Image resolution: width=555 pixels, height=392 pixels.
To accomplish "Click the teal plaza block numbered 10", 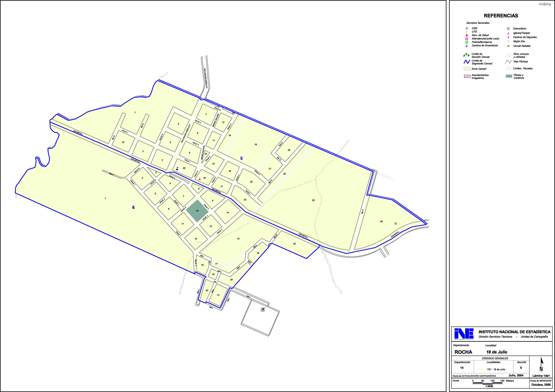I will point(197,211).
